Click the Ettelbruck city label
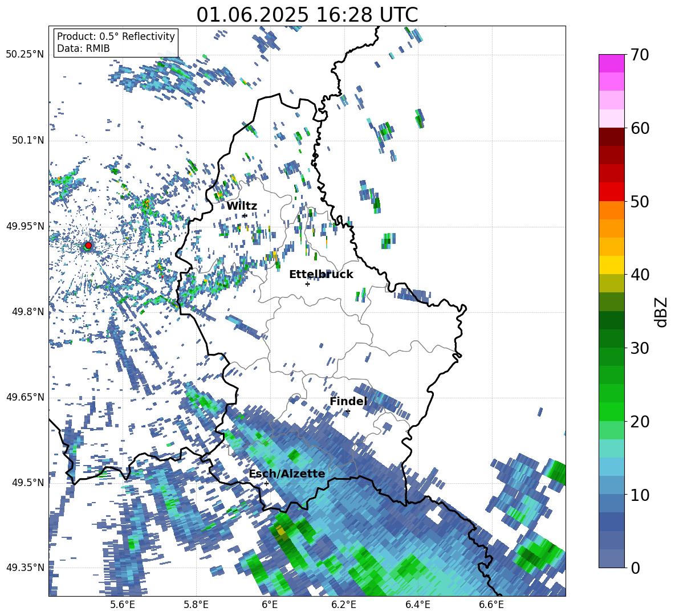The image size is (675, 616). 321,275
